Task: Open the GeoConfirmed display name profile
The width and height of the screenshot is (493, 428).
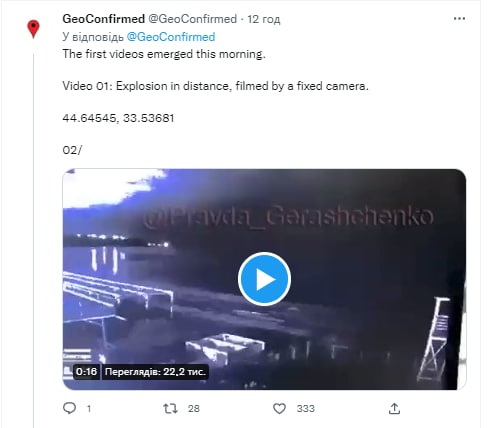Action: pos(103,19)
